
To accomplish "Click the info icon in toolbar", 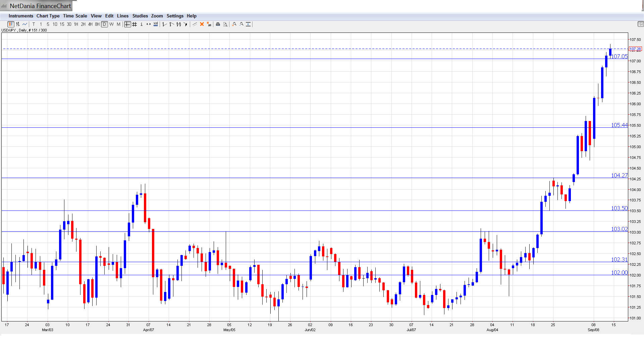I will pyautogui.click(x=142, y=24).
